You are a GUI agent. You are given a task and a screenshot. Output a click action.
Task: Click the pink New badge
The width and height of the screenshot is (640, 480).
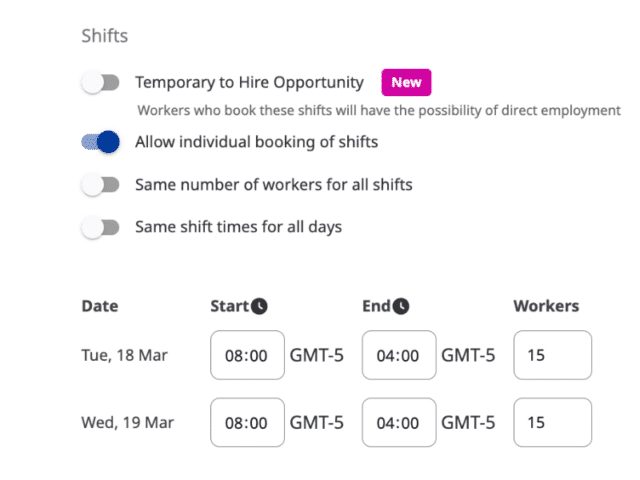(x=406, y=83)
